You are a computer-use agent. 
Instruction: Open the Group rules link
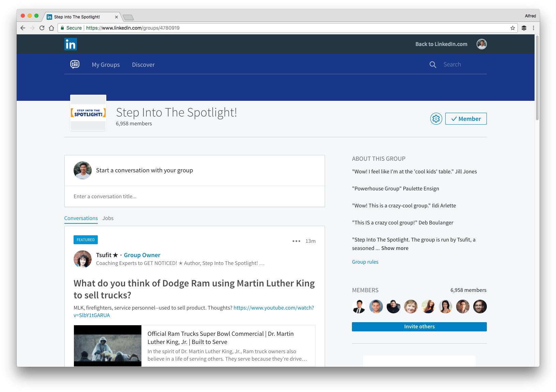365,262
